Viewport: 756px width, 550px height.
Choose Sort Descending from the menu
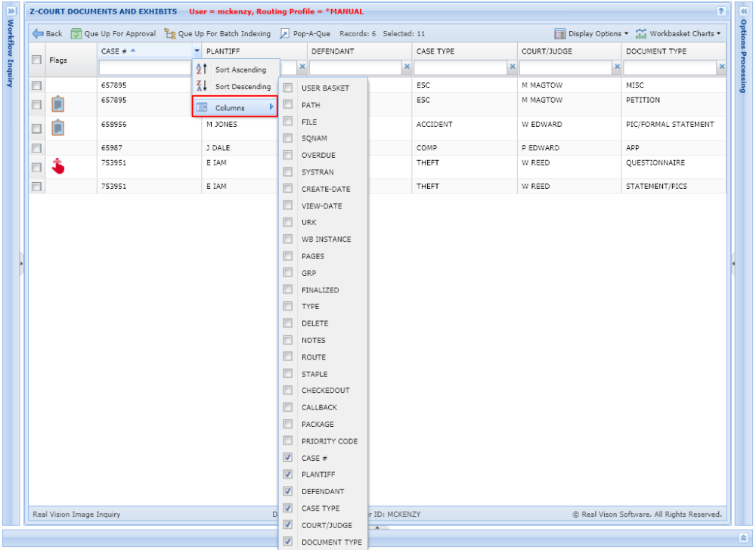(236, 86)
